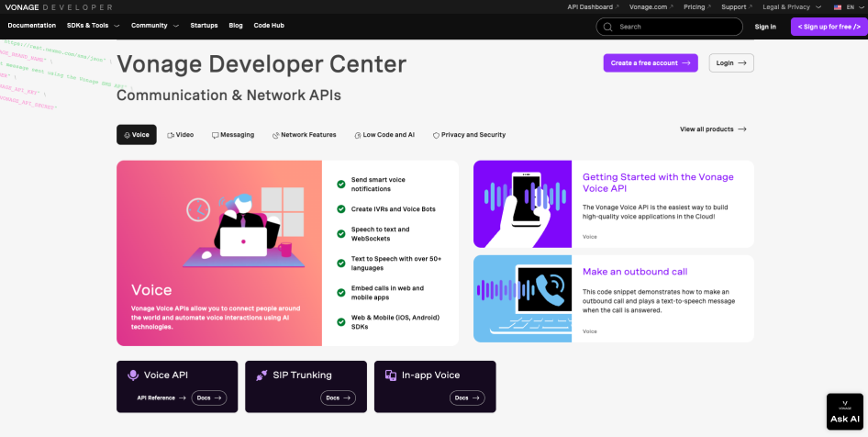
Task: Open the Make an outbound call article
Action: pyautogui.click(x=635, y=272)
